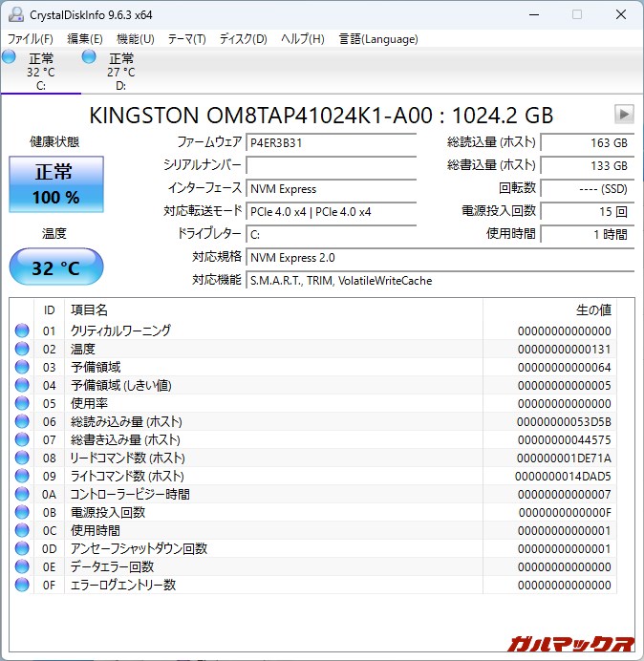Screen dimensions: 644x661
Task: Click the 正常 100 % health status button
Action: tap(56, 184)
